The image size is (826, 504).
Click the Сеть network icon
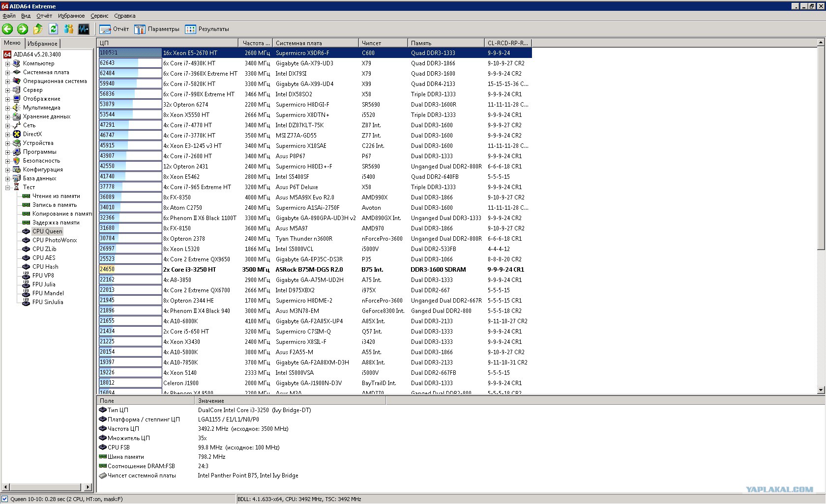(x=17, y=125)
